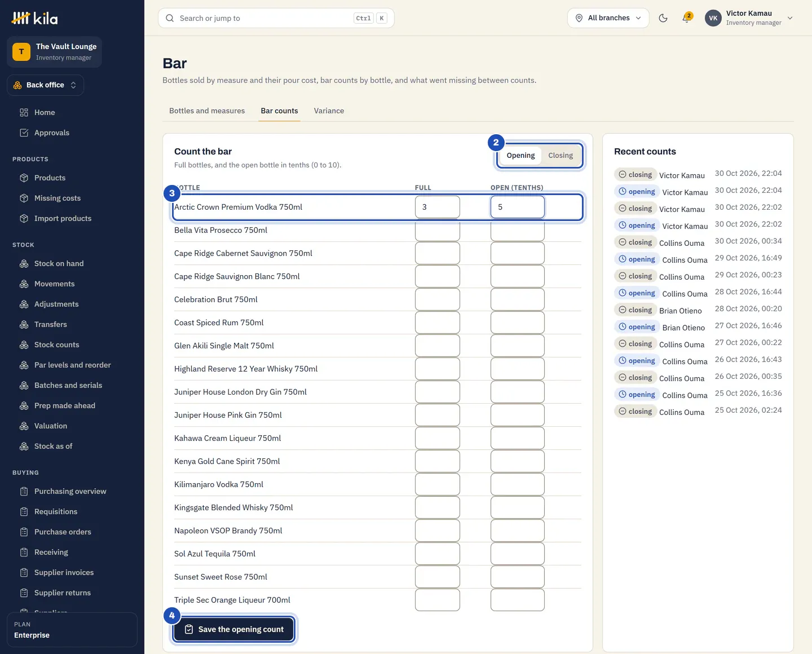Click Glen Akili Single Malt 750ml row
This screenshot has width=812, height=654.
pos(378,346)
